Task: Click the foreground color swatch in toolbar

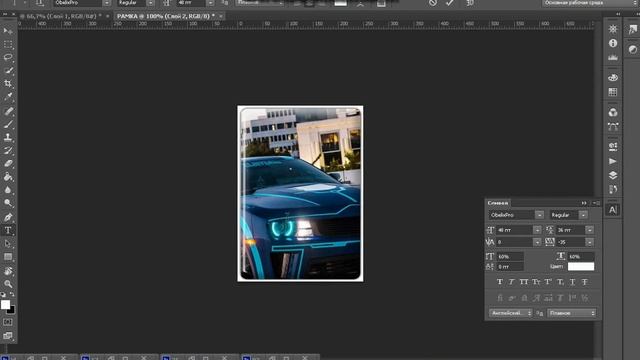Action: tap(5, 304)
